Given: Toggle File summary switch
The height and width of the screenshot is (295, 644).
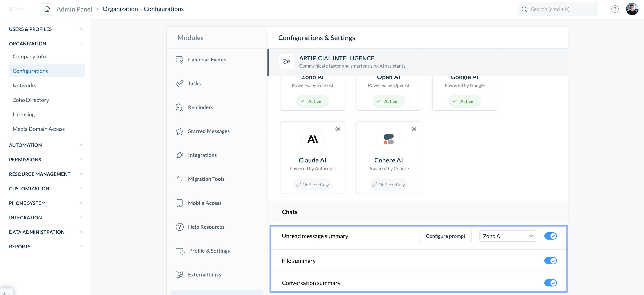Looking at the screenshot, I should click(x=550, y=261).
